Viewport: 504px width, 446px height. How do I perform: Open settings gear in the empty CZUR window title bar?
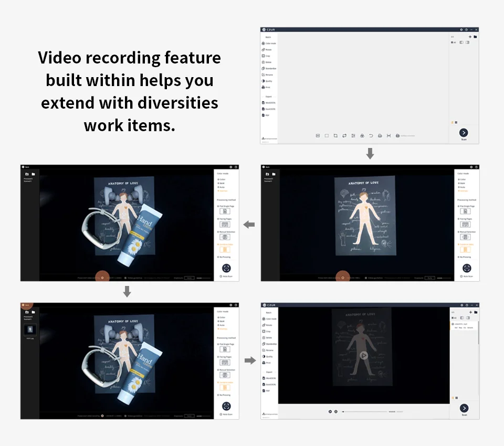point(461,29)
